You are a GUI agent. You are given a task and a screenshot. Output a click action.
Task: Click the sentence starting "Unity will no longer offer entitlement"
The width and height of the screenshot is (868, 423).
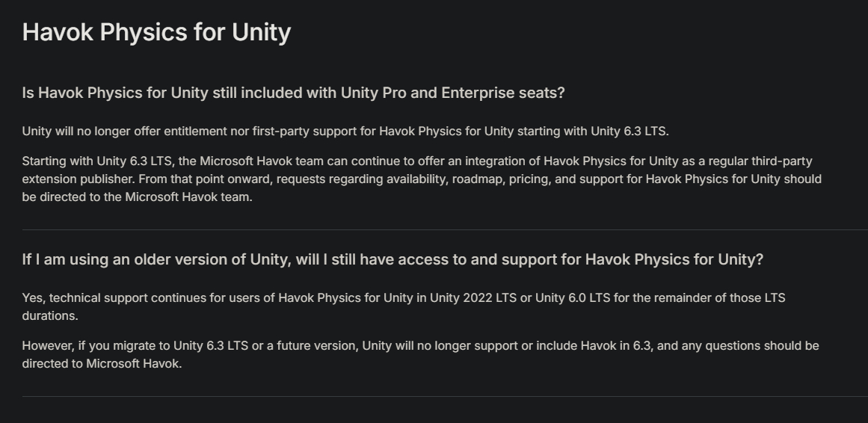345,132
